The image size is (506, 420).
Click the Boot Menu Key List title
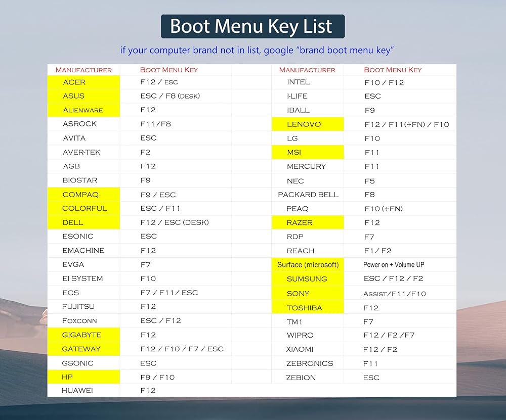[x=252, y=26]
